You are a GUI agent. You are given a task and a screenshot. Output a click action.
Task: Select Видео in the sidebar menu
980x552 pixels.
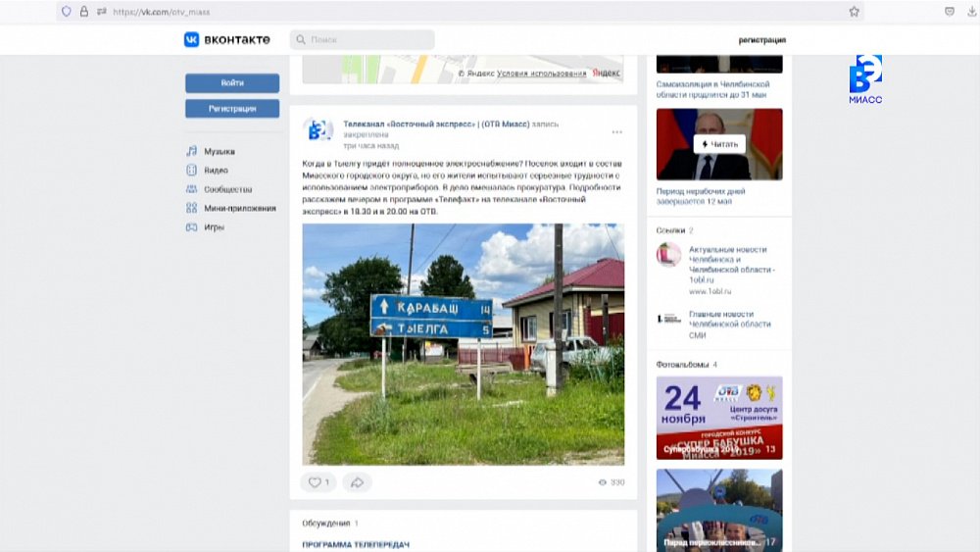tap(216, 170)
